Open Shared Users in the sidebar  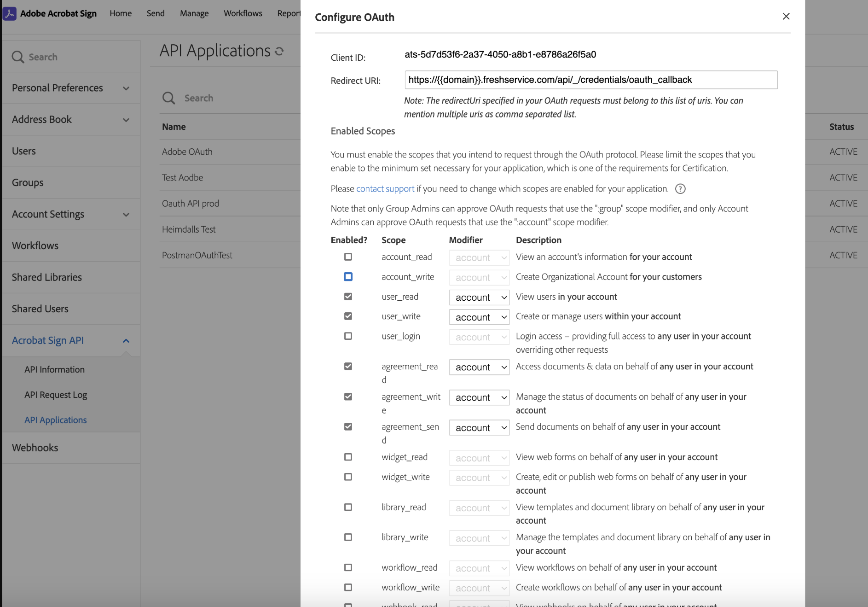point(71,309)
